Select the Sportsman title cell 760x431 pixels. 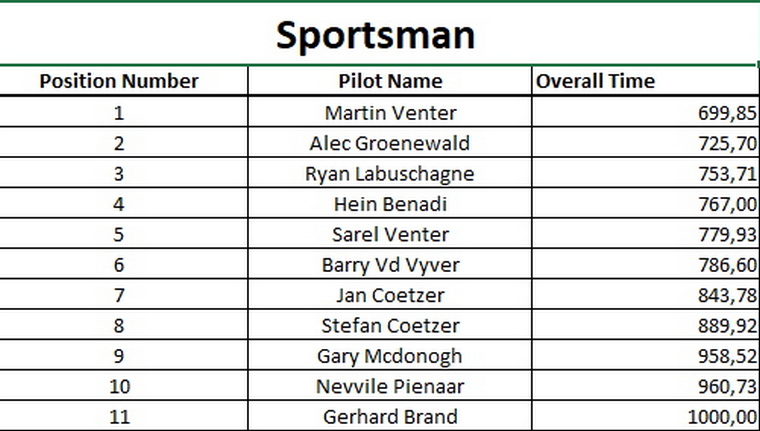coord(378,33)
